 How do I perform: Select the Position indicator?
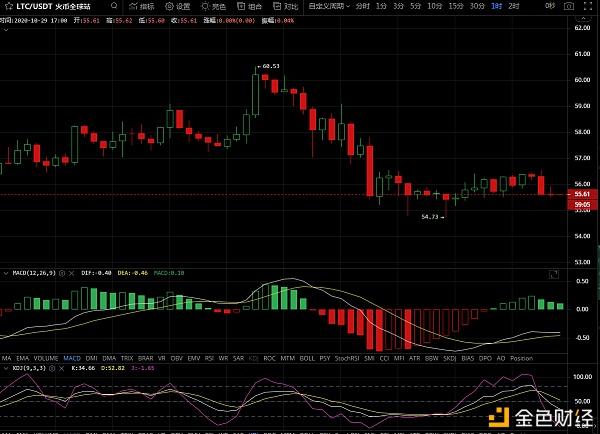tap(521, 358)
